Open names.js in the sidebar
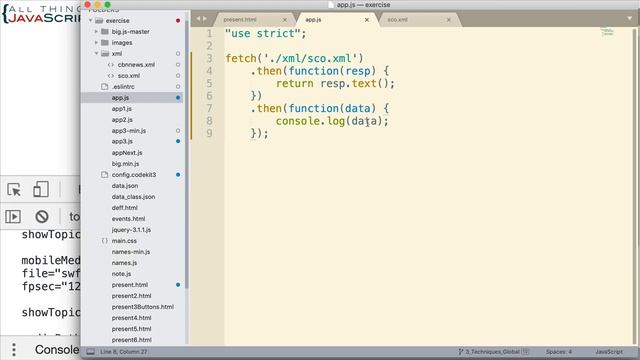 pyautogui.click(x=124, y=263)
